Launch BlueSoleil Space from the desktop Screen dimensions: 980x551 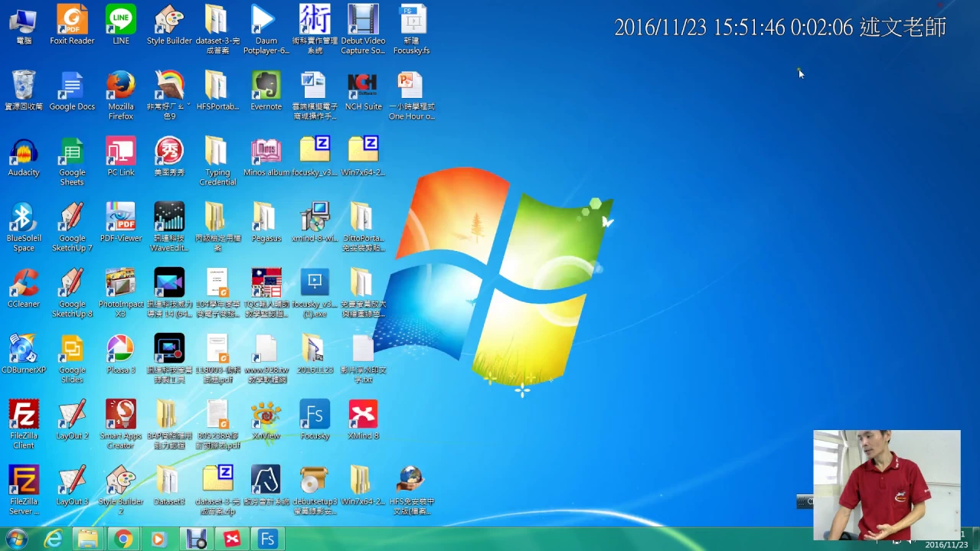(24, 227)
